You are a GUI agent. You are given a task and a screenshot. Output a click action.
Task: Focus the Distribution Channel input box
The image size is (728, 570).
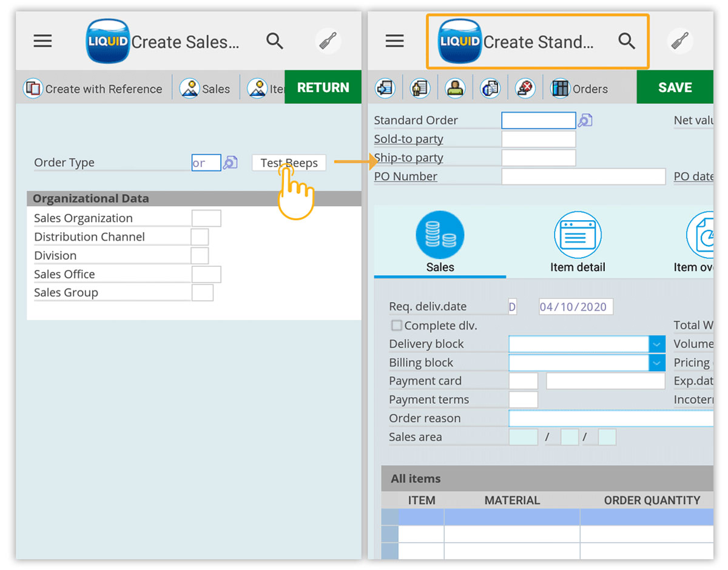200,237
